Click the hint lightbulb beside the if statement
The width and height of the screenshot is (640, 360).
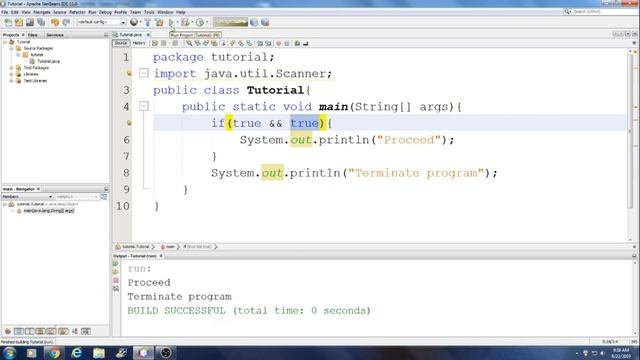click(129, 123)
